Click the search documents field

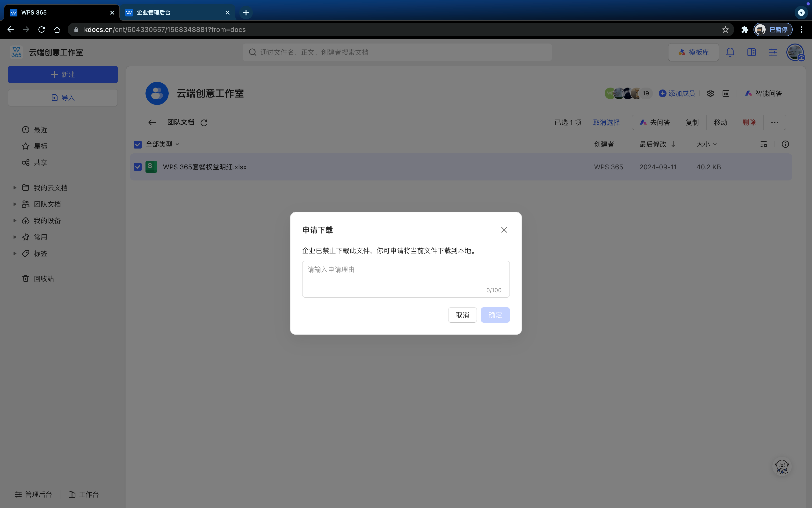pos(397,52)
